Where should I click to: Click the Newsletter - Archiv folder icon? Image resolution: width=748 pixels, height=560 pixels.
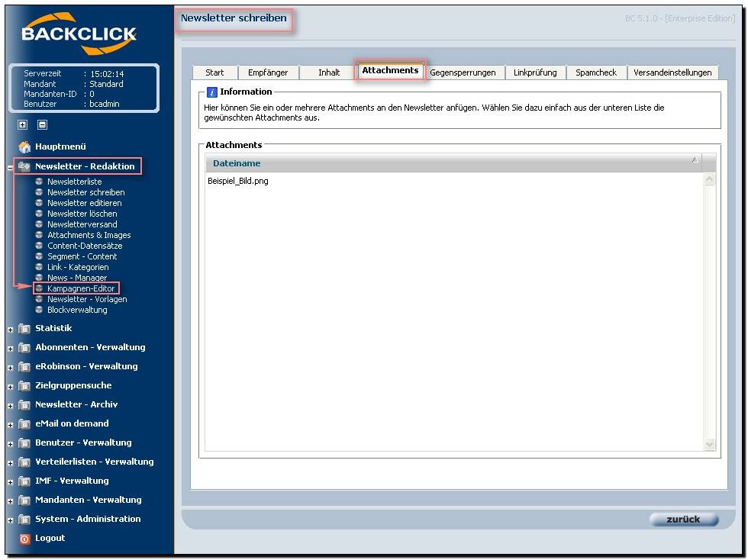[x=24, y=405]
